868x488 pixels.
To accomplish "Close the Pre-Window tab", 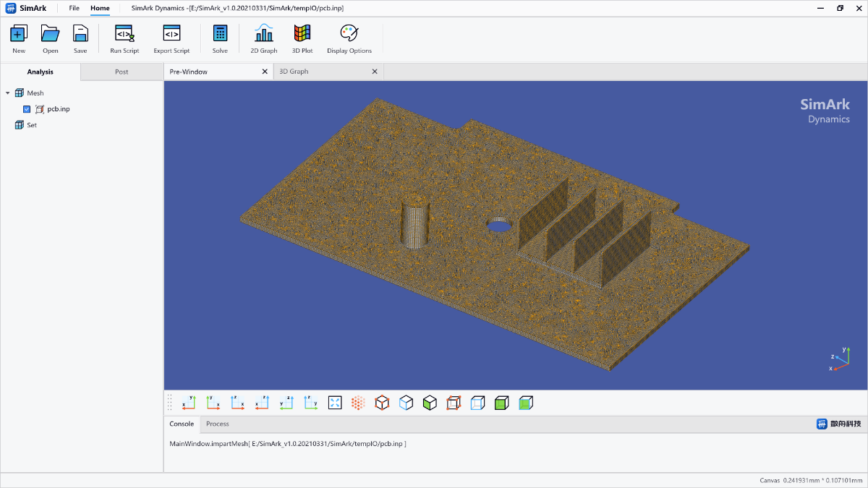I will pos(265,72).
